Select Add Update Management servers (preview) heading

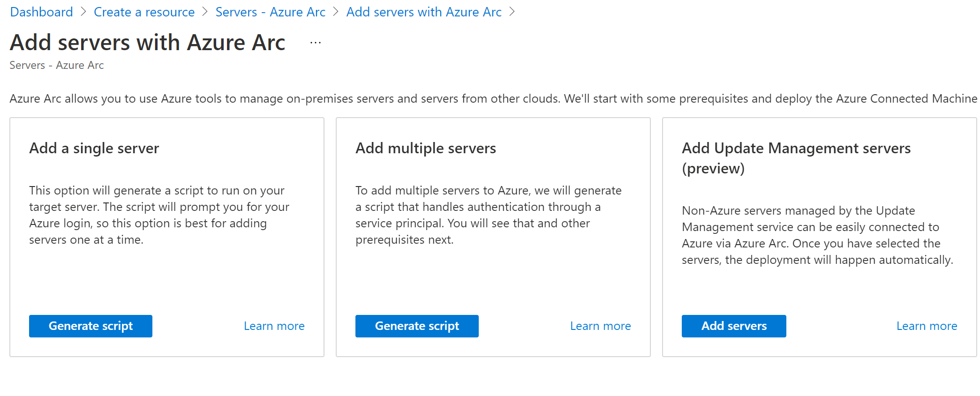pos(796,158)
